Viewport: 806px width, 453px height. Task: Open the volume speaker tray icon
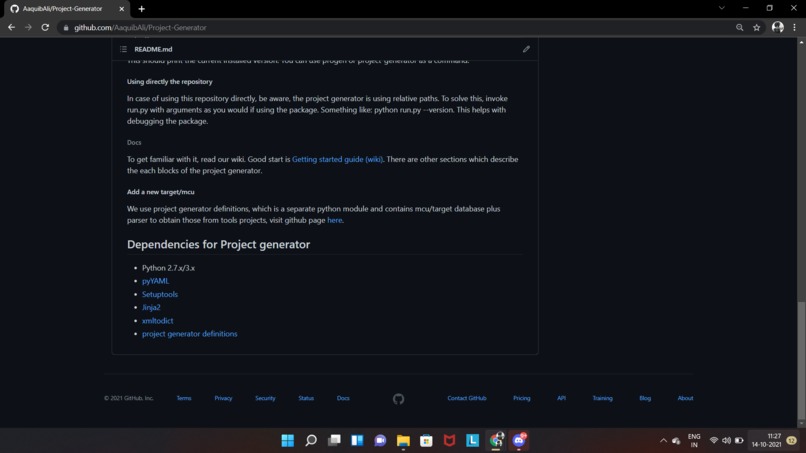click(726, 441)
